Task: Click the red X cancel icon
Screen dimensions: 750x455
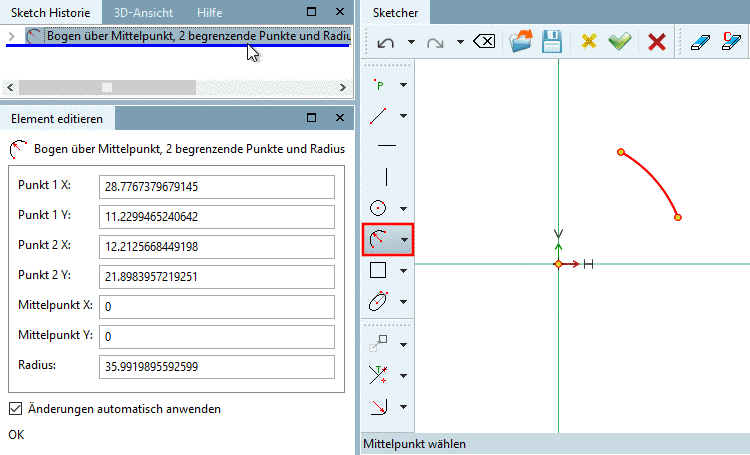Action: [657, 42]
